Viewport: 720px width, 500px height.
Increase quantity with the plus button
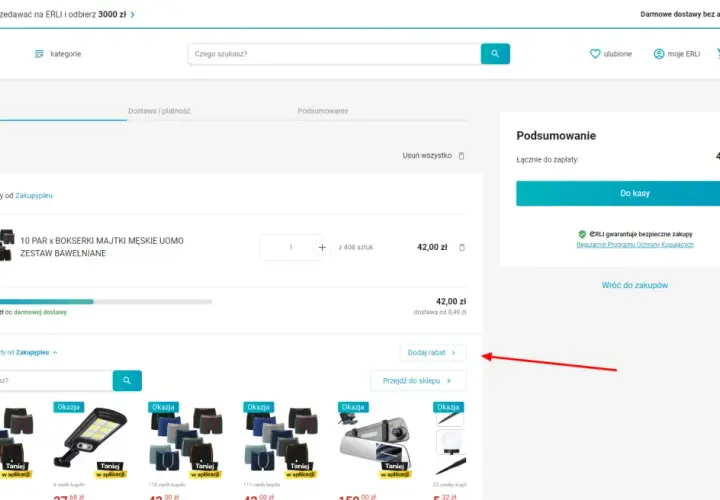[x=322, y=247]
